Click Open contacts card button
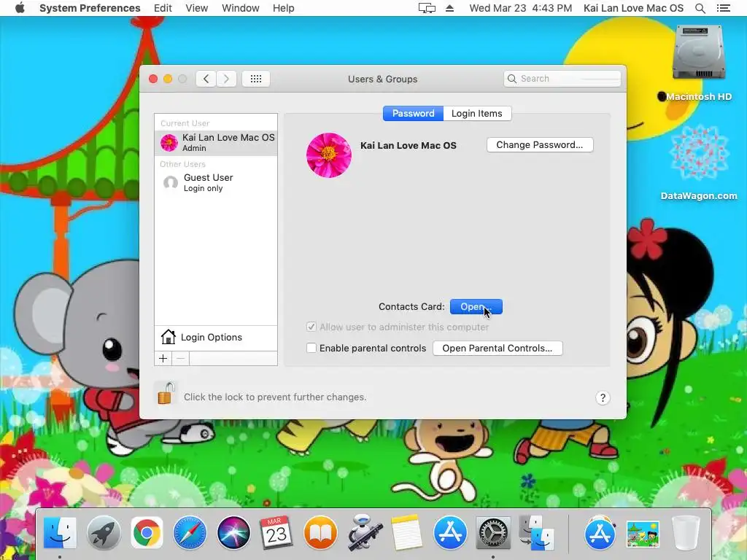 click(x=476, y=307)
